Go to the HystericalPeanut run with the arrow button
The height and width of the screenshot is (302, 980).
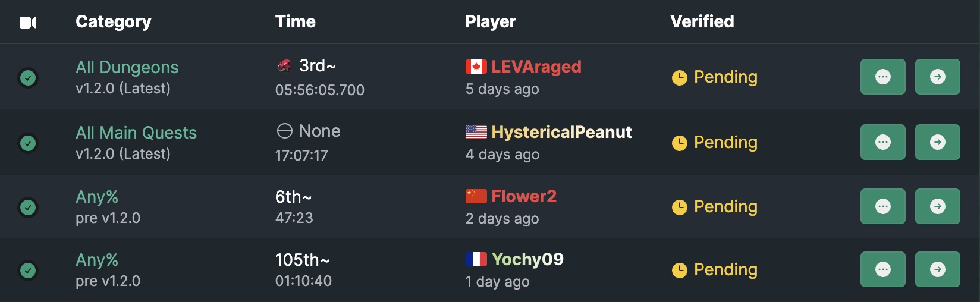[x=938, y=142]
